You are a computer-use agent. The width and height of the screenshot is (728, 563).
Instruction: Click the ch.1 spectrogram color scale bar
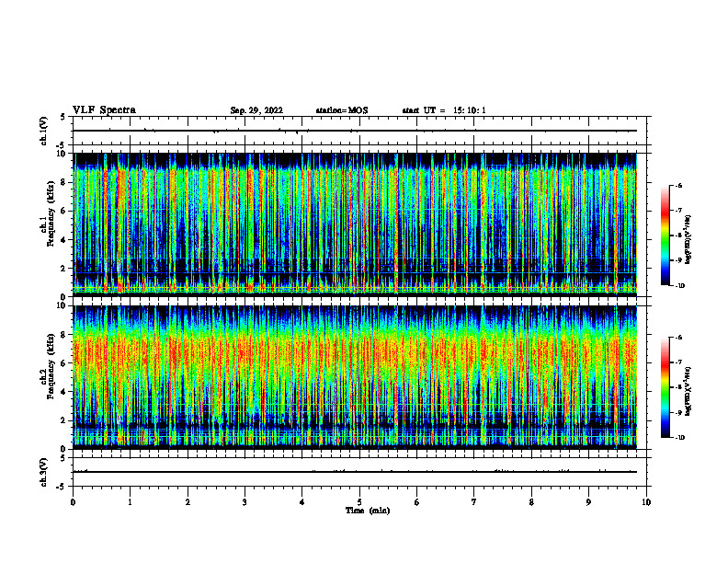(x=665, y=236)
